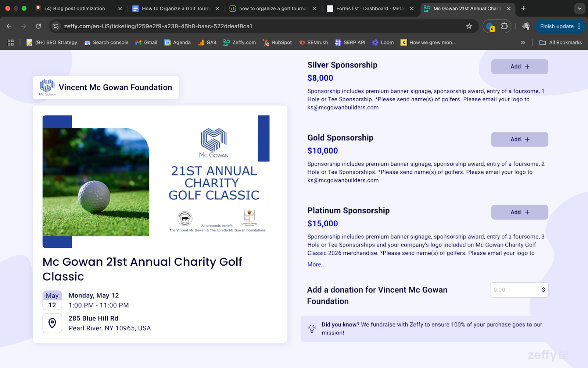Click the golf classic event banner image
The image size is (588, 368).
click(x=156, y=181)
